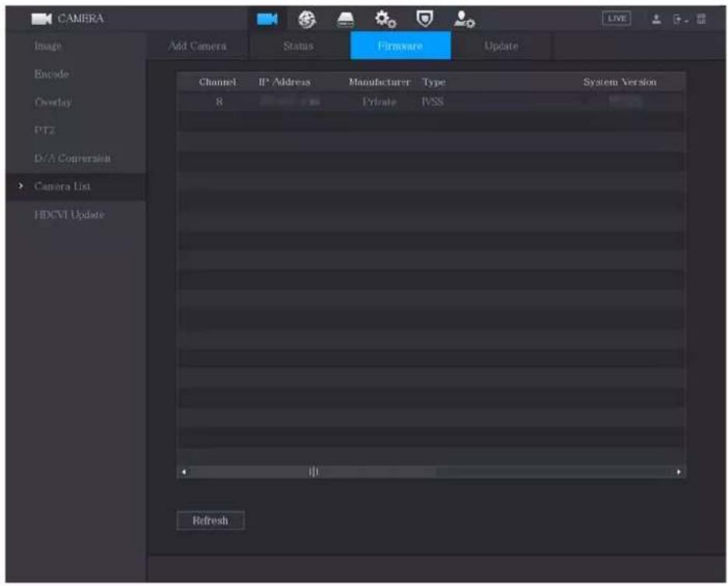This screenshot has width=728, height=586.
Task: Open the System settings gears icon
Action: tap(385, 19)
